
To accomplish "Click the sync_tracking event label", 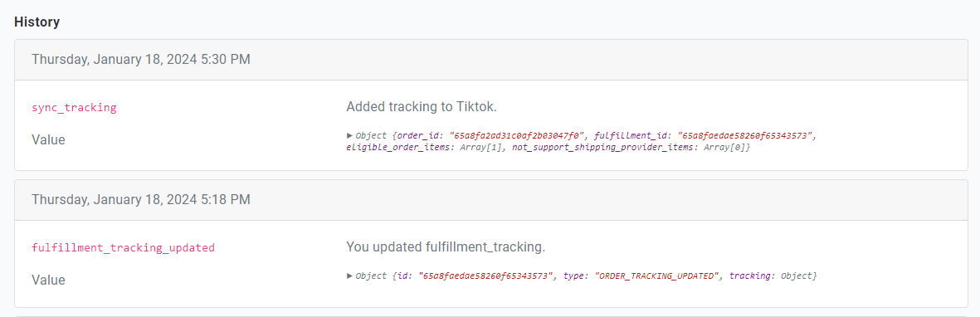I will 74,108.
